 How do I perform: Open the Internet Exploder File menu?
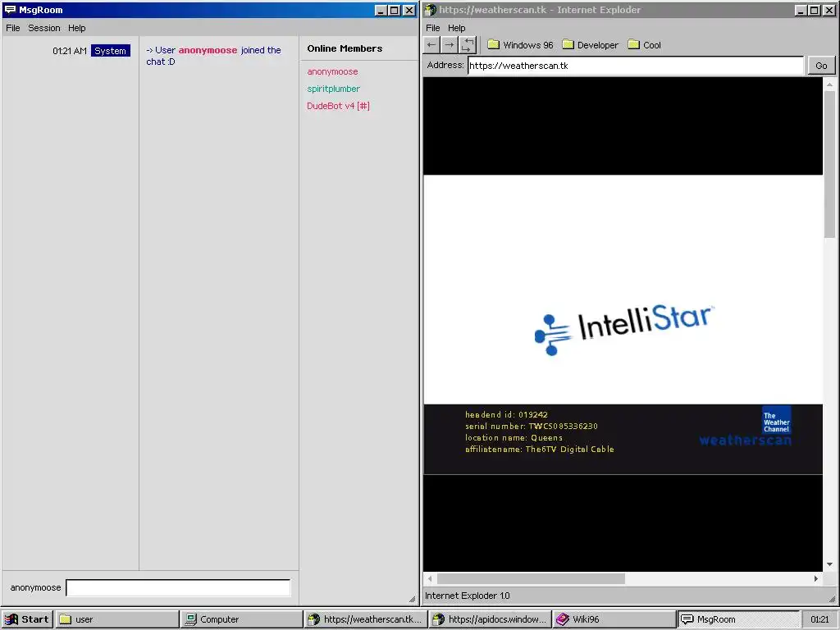point(433,28)
